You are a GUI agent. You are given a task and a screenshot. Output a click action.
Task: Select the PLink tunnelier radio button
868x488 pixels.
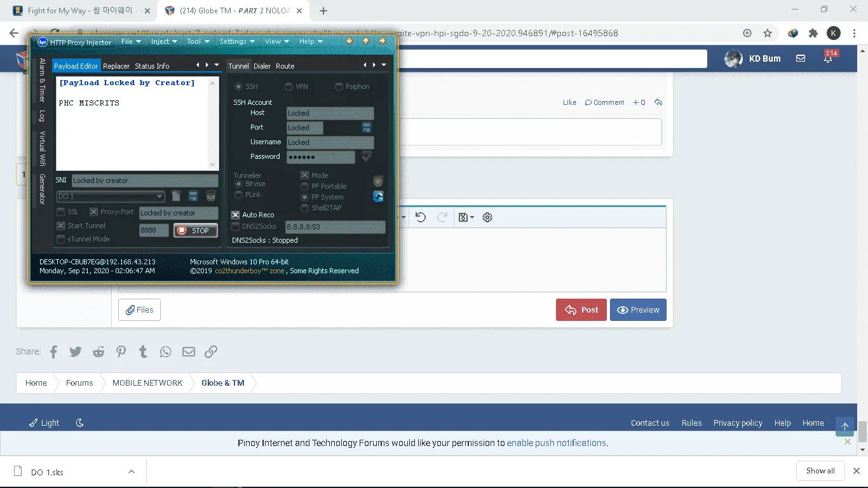click(x=239, y=194)
